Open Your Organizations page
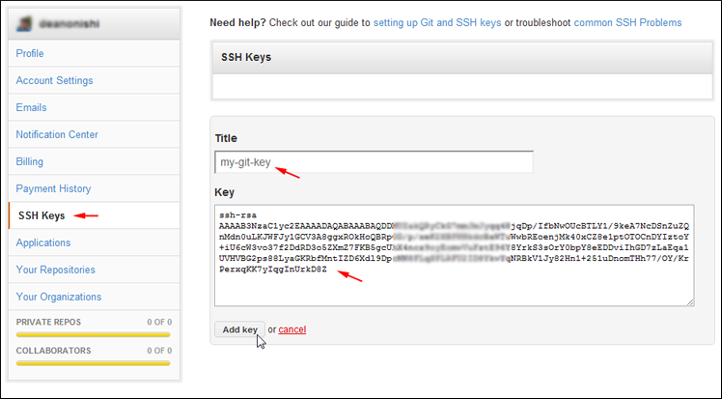This screenshot has height=399, width=722. pyautogui.click(x=59, y=297)
